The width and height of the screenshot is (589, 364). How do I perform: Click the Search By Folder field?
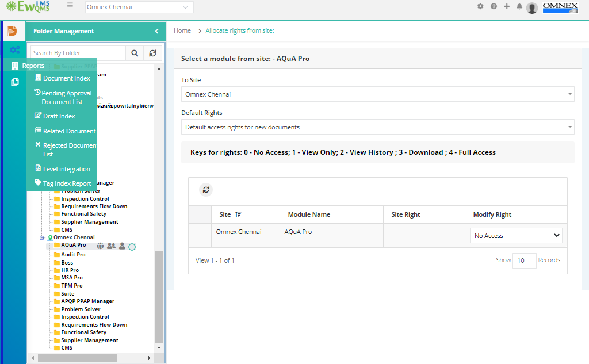(x=78, y=53)
